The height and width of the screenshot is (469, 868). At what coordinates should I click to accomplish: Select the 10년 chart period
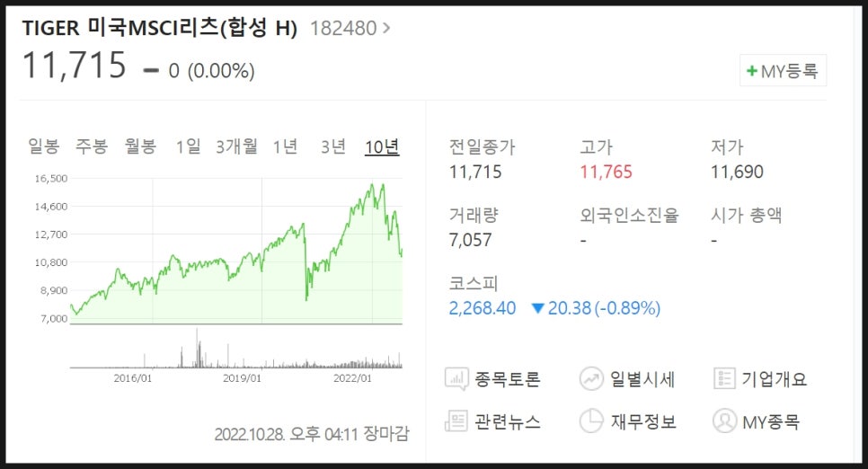tap(382, 146)
